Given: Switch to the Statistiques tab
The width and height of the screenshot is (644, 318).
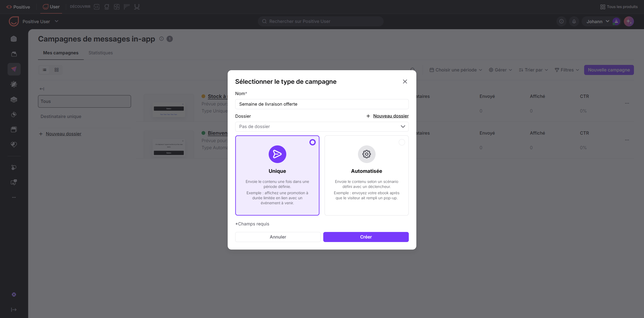Looking at the screenshot, I should tap(100, 53).
